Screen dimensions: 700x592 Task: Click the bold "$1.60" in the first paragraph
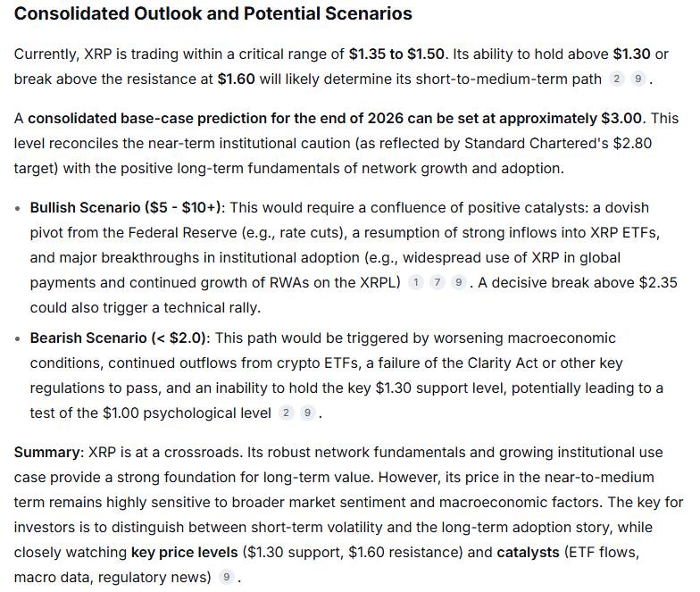237,79
